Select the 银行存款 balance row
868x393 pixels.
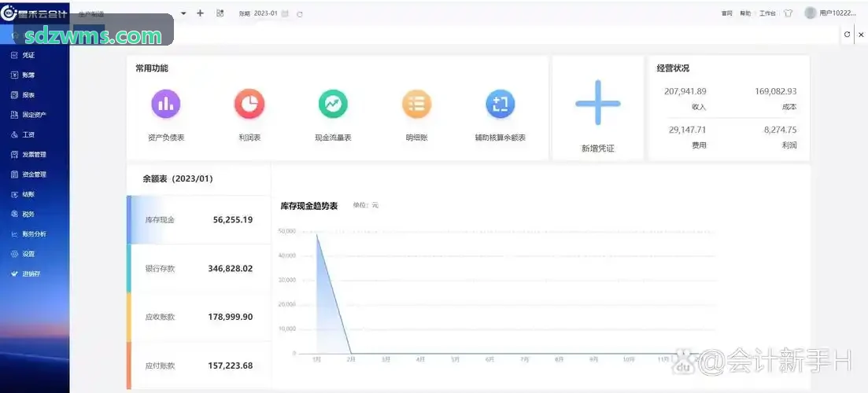pyautogui.click(x=199, y=269)
